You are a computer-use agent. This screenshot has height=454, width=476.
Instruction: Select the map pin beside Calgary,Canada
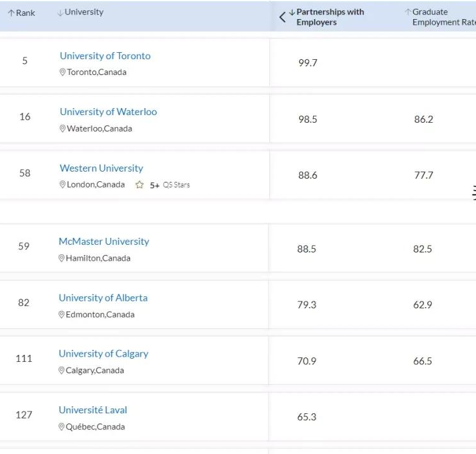point(62,371)
